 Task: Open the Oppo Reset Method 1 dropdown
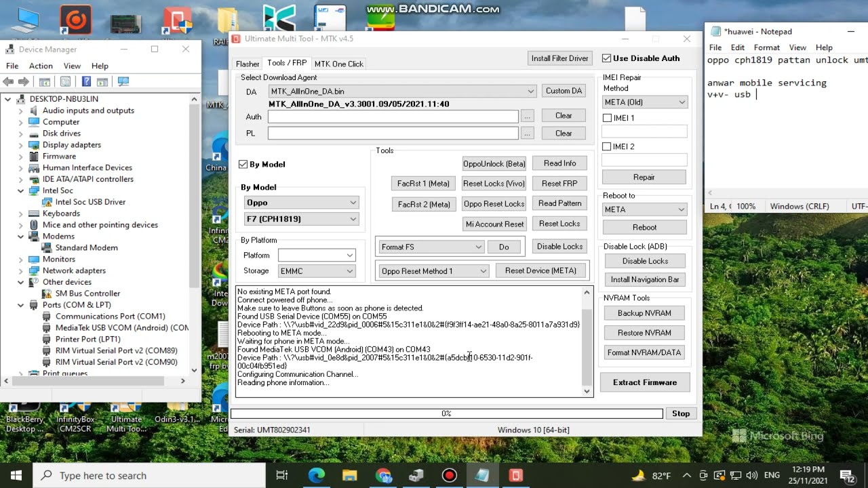pos(434,271)
